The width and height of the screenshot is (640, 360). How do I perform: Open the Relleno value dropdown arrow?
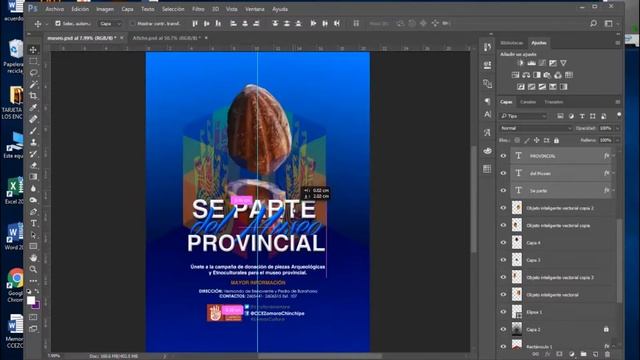coord(618,140)
